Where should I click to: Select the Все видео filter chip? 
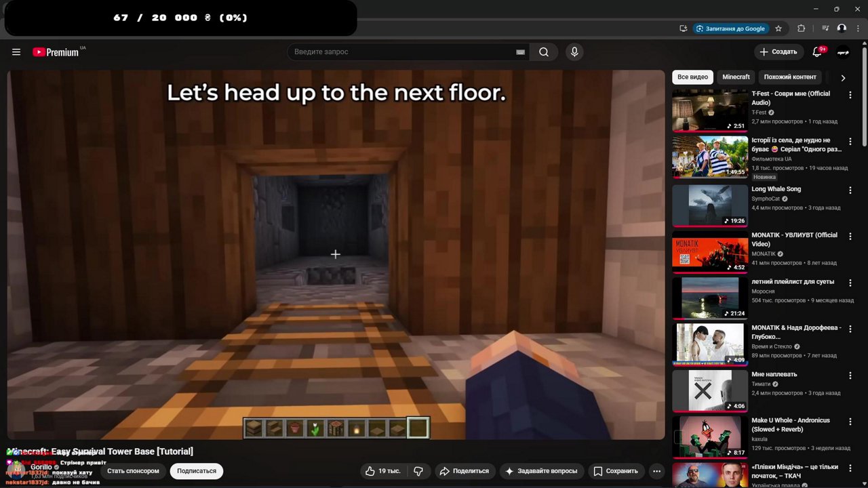point(692,77)
